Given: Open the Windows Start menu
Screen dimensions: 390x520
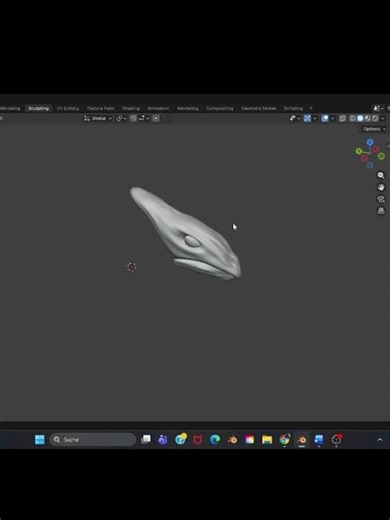Looking at the screenshot, I should (x=40, y=440).
